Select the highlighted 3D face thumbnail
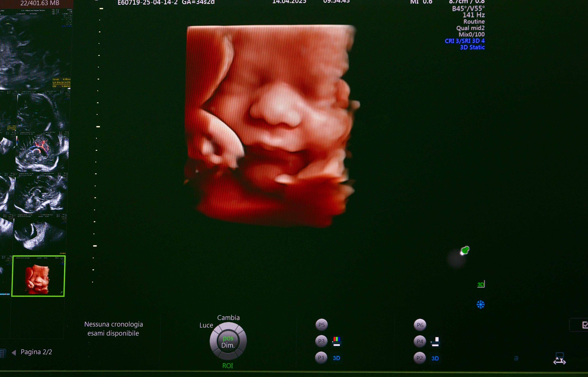Viewport: 588px width, 377px height. coord(38,276)
